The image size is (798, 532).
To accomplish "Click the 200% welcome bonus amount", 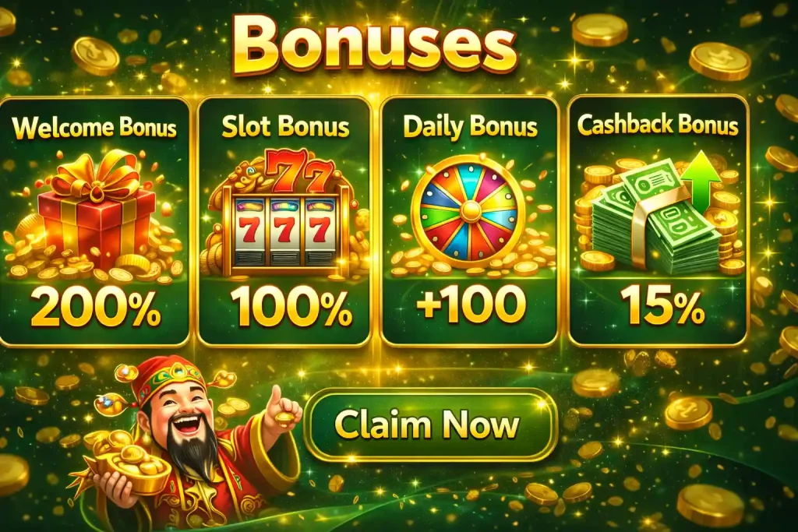I will point(95,306).
